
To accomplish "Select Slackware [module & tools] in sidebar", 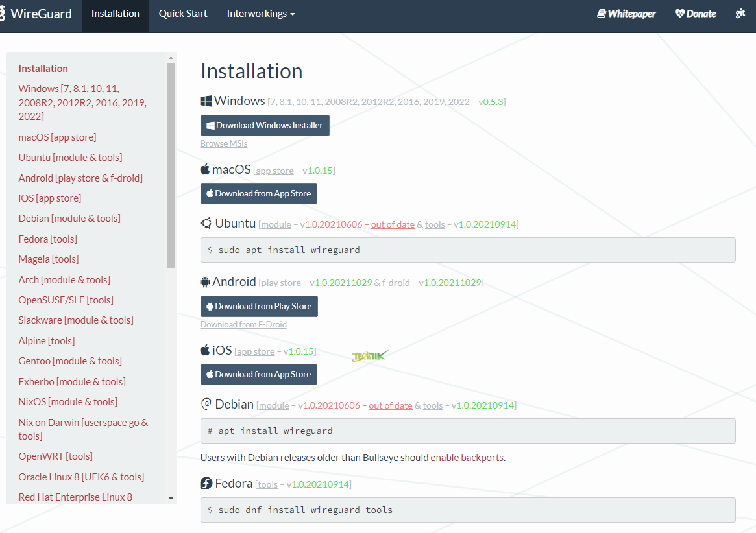I will 76,320.
